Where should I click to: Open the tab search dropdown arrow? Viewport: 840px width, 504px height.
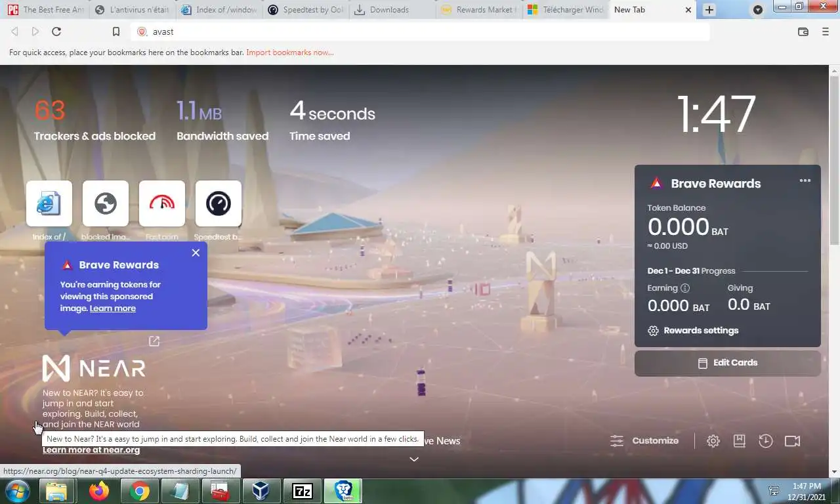(x=758, y=10)
